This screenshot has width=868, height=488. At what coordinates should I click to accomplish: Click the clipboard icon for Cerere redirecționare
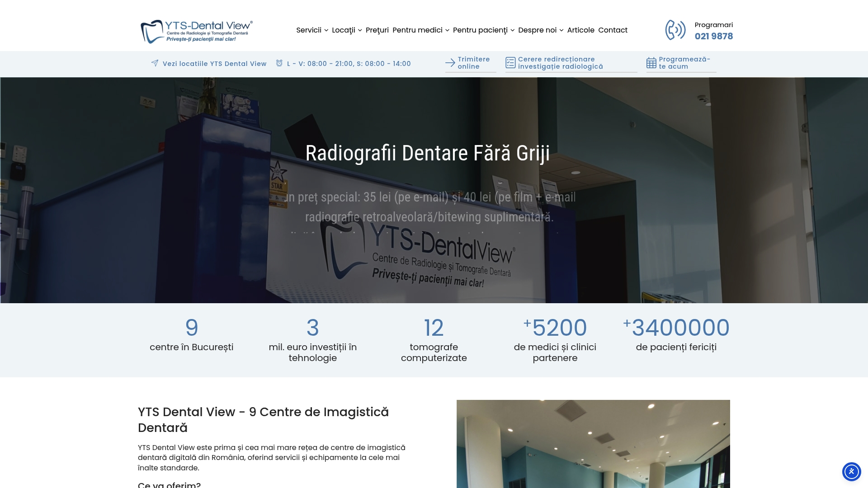pyautogui.click(x=510, y=63)
